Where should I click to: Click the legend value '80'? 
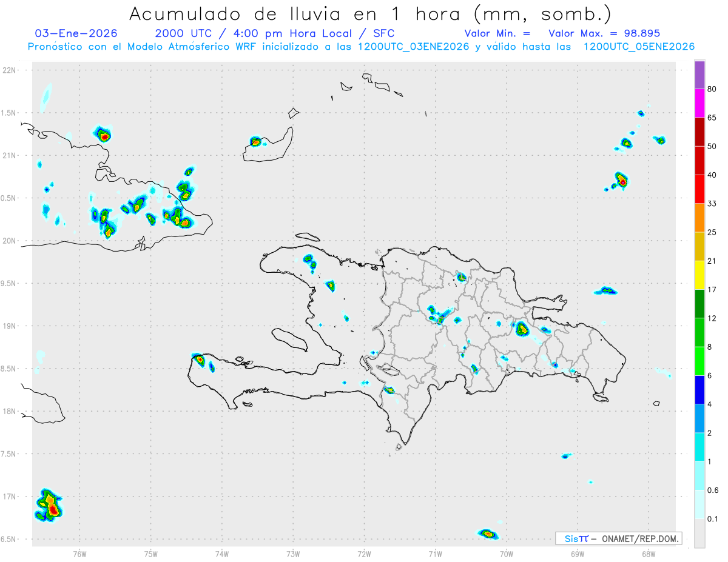click(x=712, y=89)
